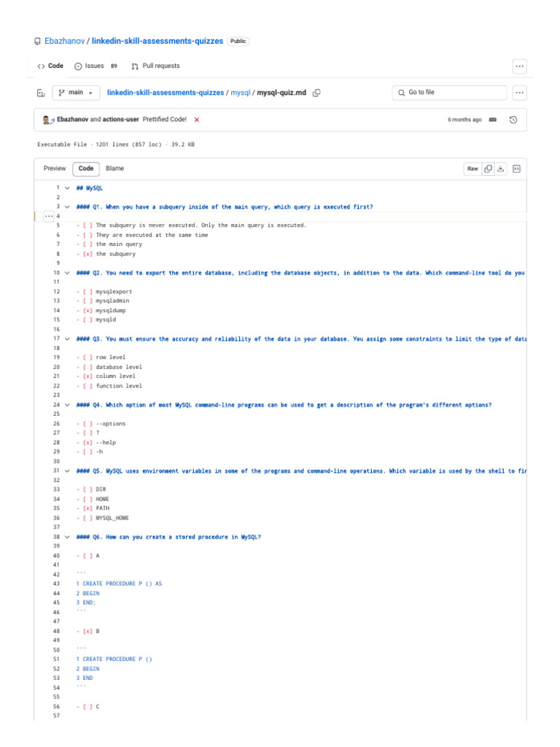The height and width of the screenshot is (747, 560).
Task: Collapse the Q1 heading section chevron
Action: (x=67, y=206)
